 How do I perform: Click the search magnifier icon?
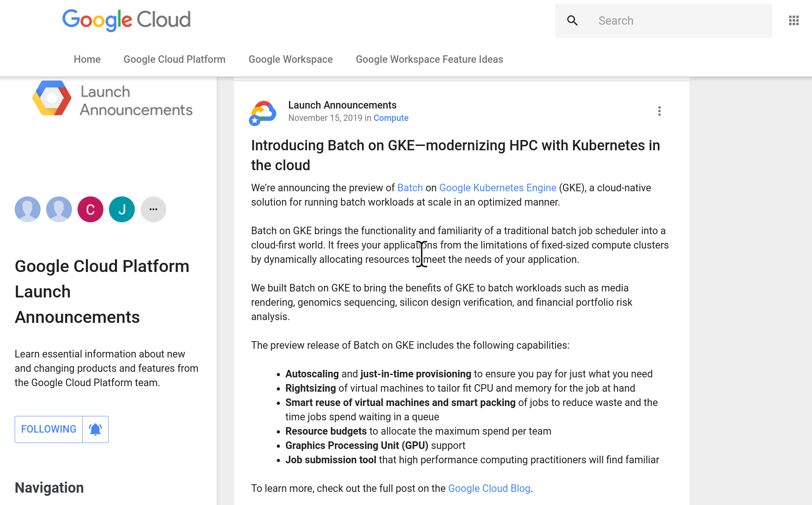click(572, 21)
